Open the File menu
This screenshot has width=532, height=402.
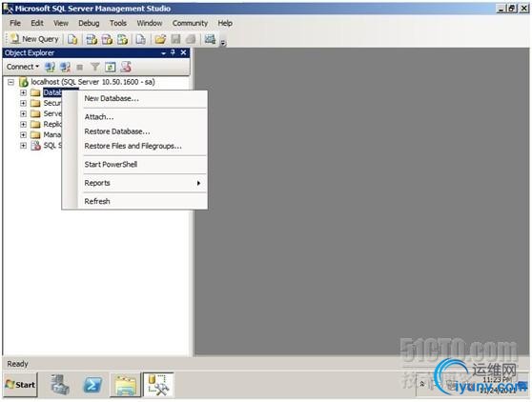(x=15, y=23)
